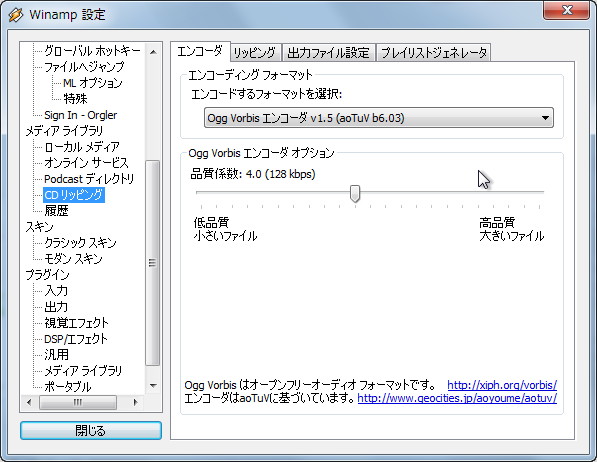The width and height of the screenshot is (597, 462).
Task: Select オンライン サービス in the tree
Action: 86,163
